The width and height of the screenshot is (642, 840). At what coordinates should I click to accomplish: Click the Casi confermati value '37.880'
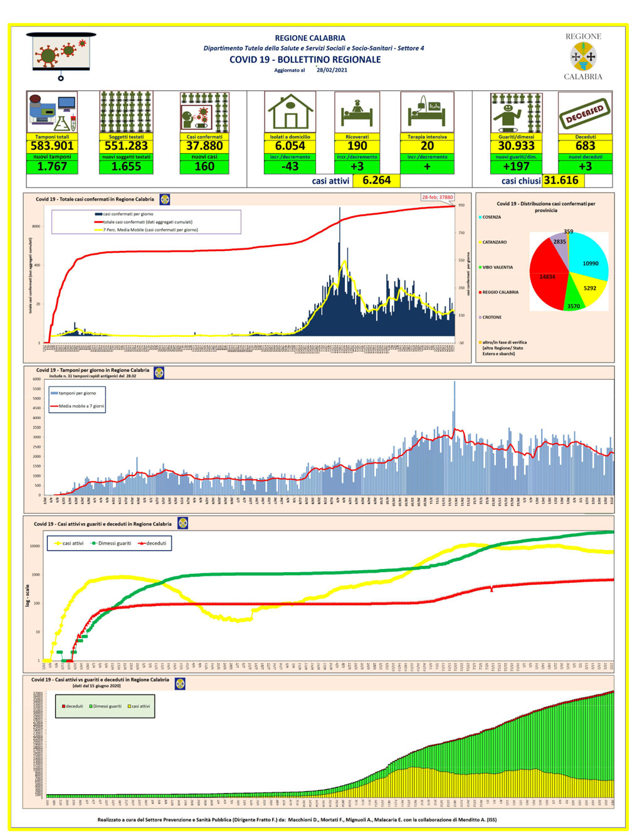[204, 146]
